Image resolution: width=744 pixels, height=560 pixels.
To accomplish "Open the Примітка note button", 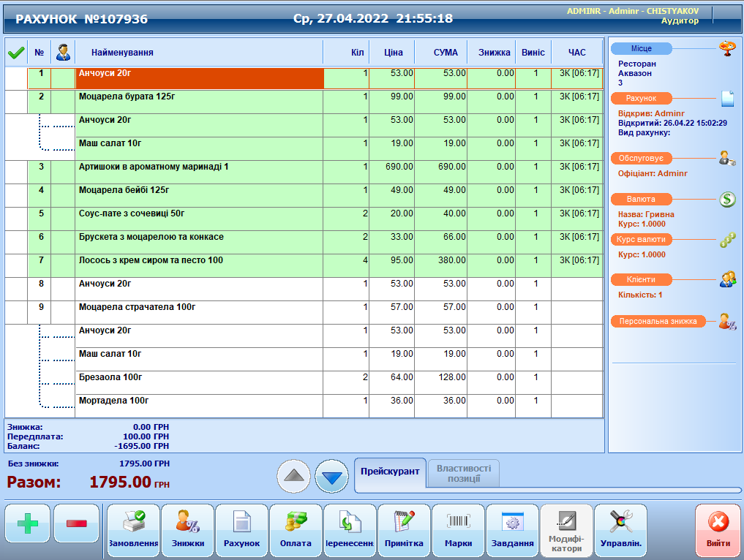I will coord(404,530).
